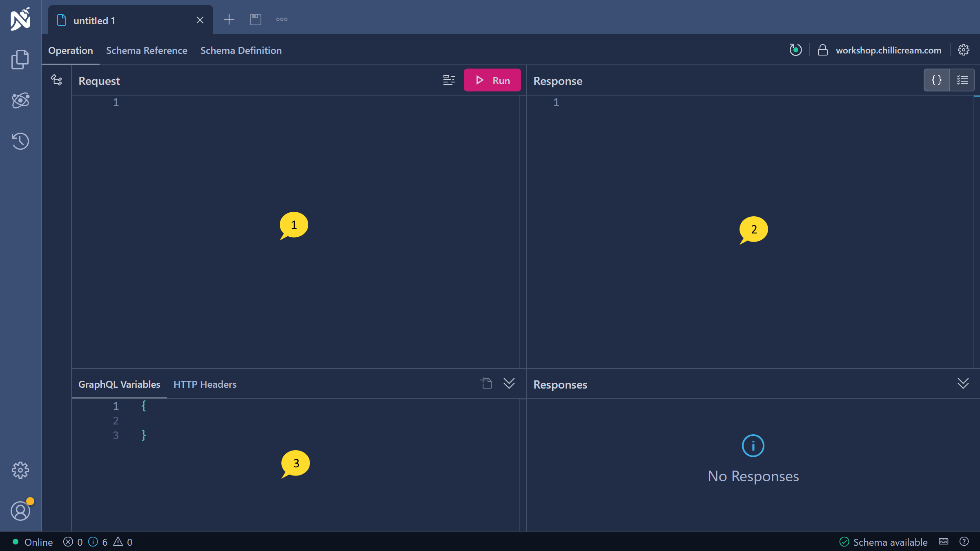Open the sidebar Settings gear
Viewport: 980px width, 551px height.
pyautogui.click(x=20, y=470)
